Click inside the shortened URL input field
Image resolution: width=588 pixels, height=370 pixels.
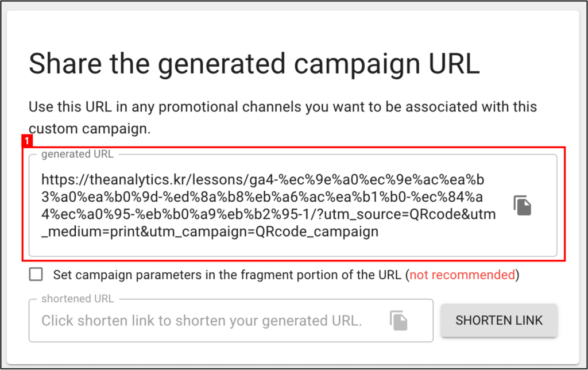pyautogui.click(x=231, y=321)
